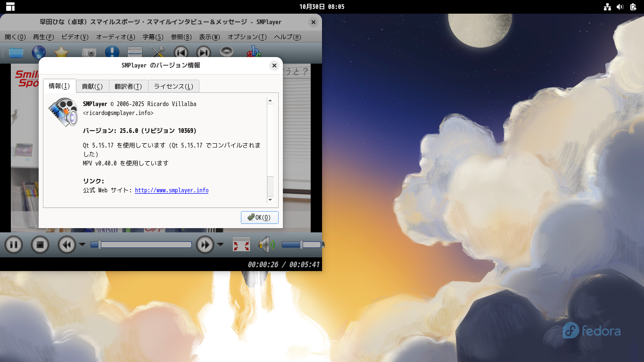
Task: Pause the video playback
Action: tap(14, 245)
